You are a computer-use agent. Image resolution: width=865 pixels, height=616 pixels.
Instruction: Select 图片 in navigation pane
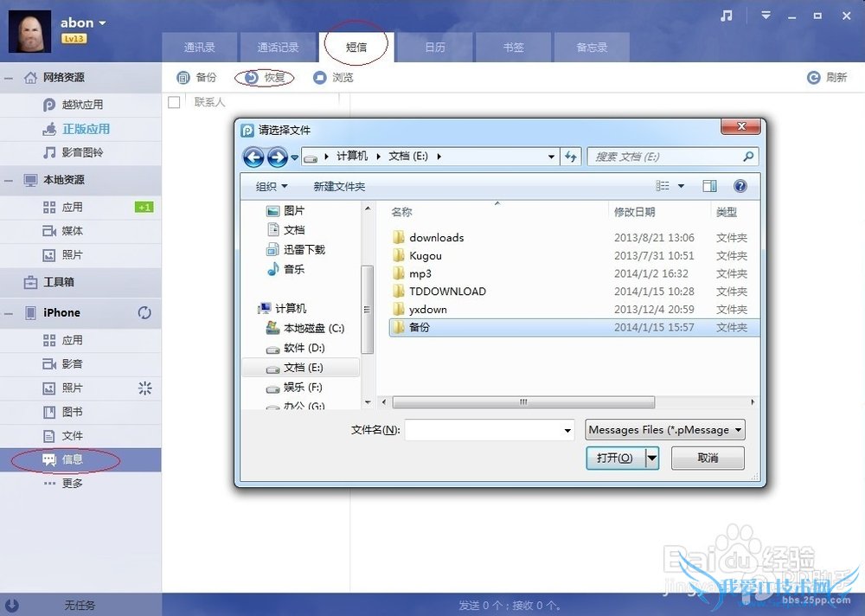click(294, 210)
